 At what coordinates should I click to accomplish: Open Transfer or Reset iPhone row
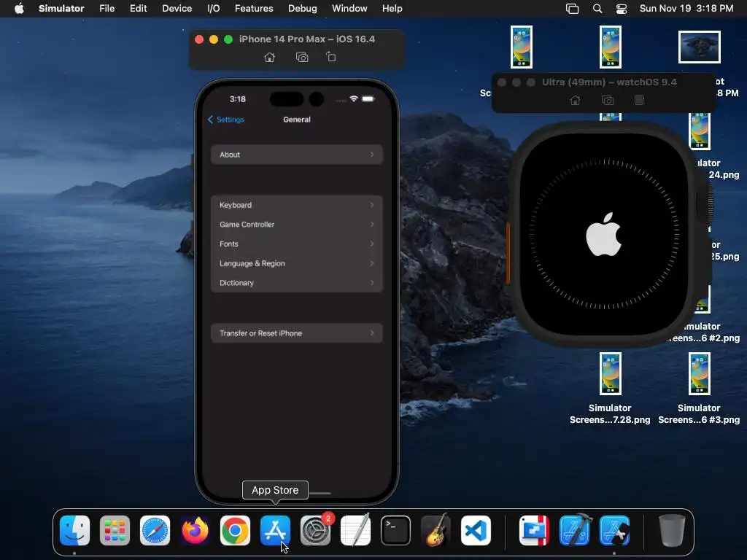[297, 333]
